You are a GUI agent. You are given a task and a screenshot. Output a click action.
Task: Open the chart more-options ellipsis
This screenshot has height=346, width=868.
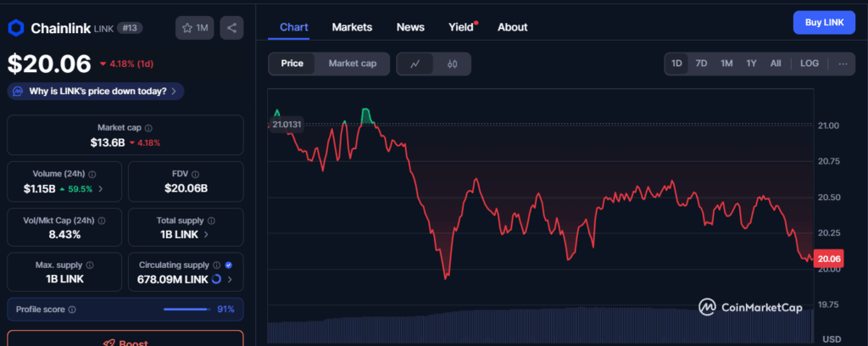point(843,64)
